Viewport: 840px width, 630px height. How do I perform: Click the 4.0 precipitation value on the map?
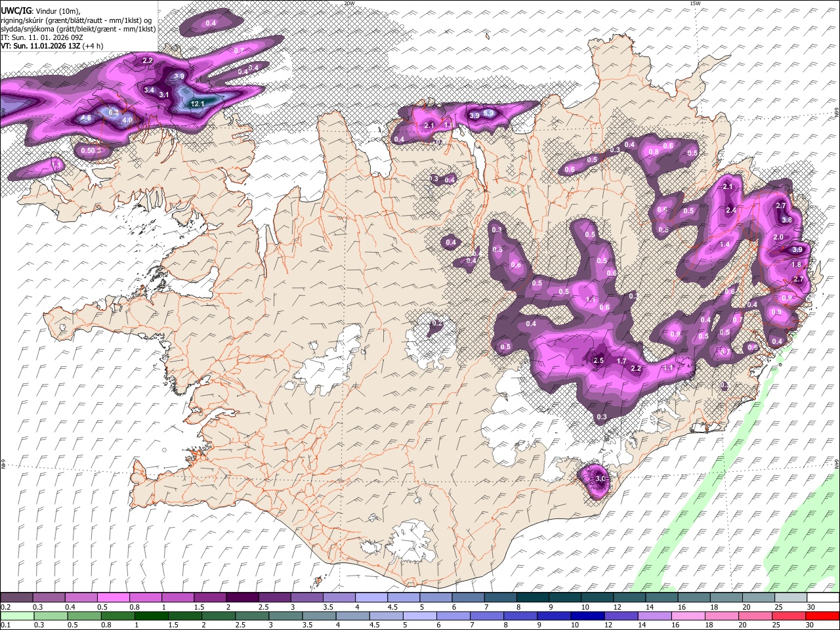(127, 120)
